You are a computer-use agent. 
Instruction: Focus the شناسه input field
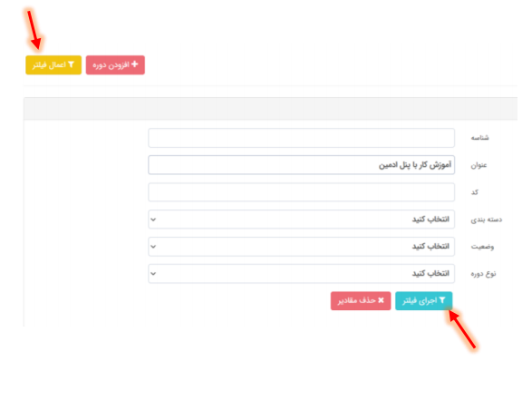pos(301,138)
